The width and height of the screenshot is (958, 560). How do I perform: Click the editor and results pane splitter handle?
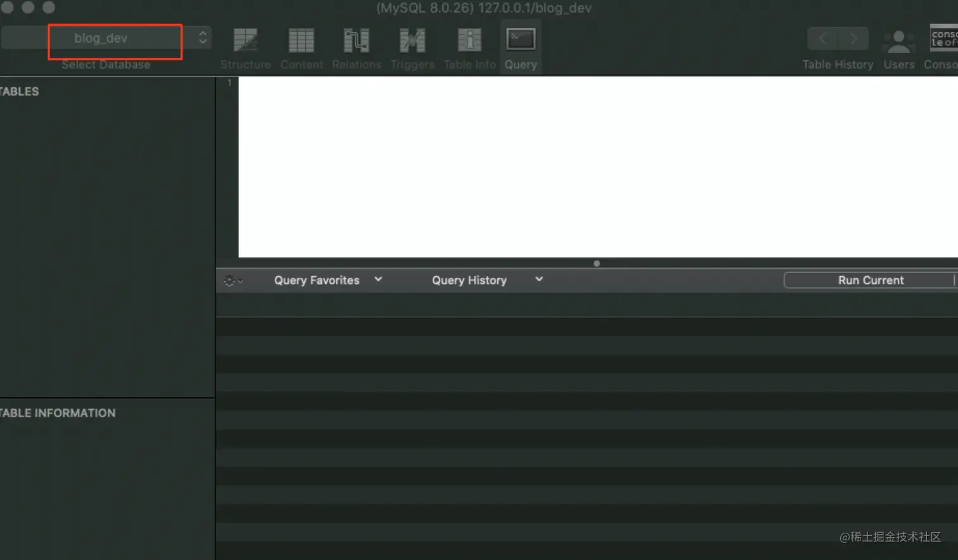click(597, 264)
